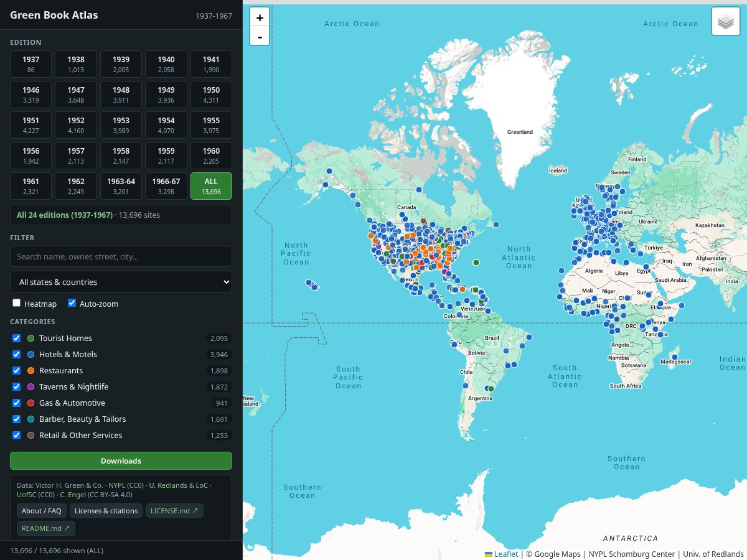Follow the U. Redlands & LoC link
This screenshot has height=560, width=747.
click(178, 485)
